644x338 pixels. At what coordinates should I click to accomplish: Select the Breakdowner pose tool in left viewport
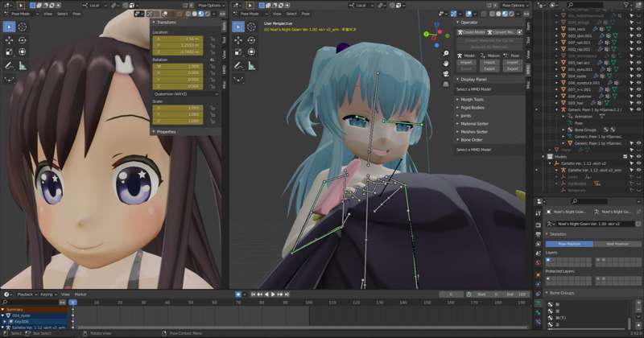[x=9, y=79]
